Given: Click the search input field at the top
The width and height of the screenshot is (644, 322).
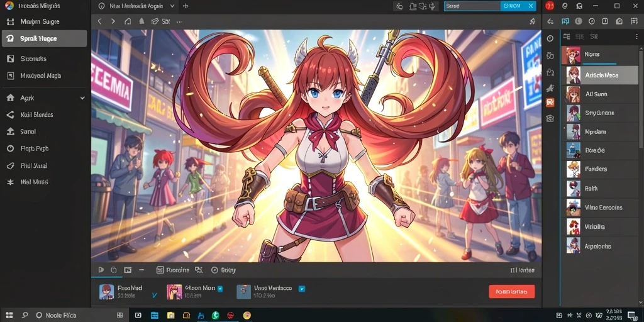Looking at the screenshot, I should coord(472,6).
